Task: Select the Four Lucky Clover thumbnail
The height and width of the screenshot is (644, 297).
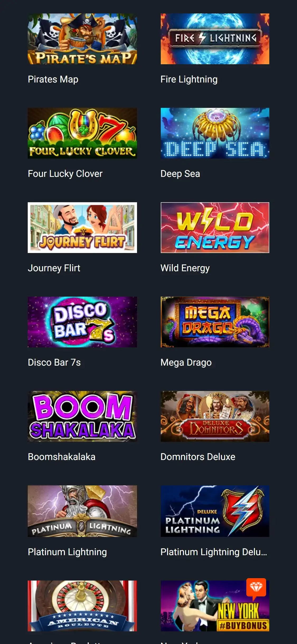Action: click(82, 133)
